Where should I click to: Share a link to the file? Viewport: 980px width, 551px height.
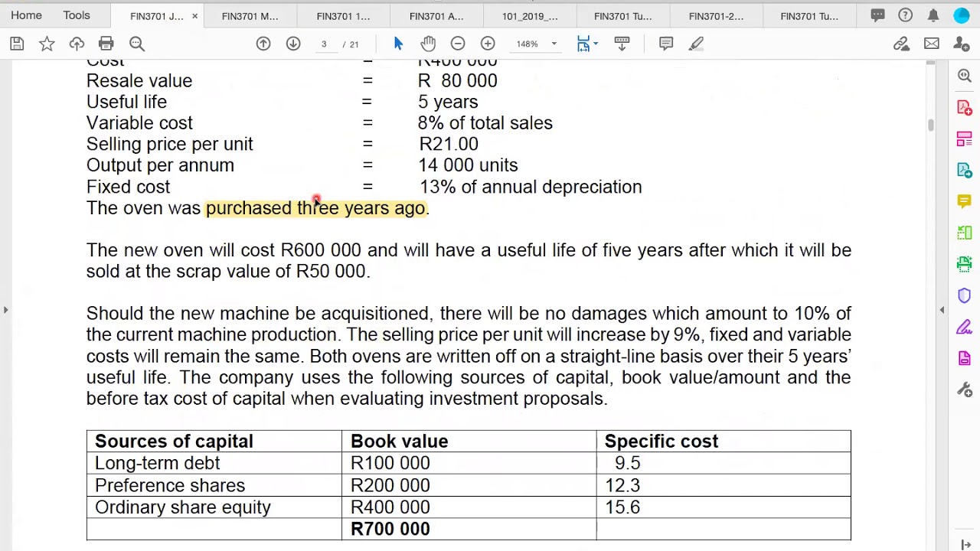[901, 44]
